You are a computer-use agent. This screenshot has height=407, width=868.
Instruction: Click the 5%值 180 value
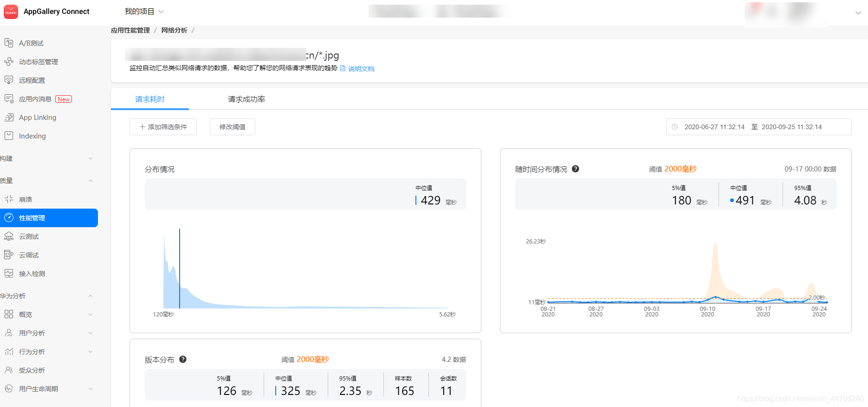[x=682, y=200]
